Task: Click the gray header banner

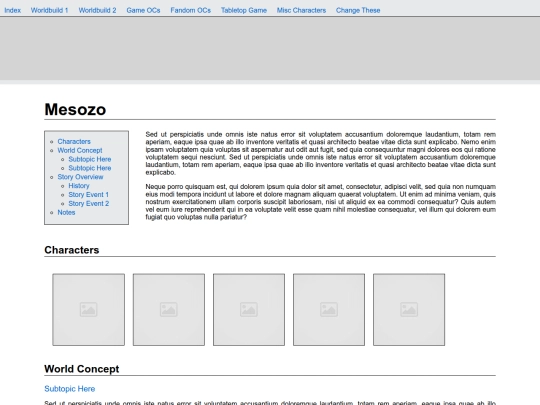Action: point(270,49)
